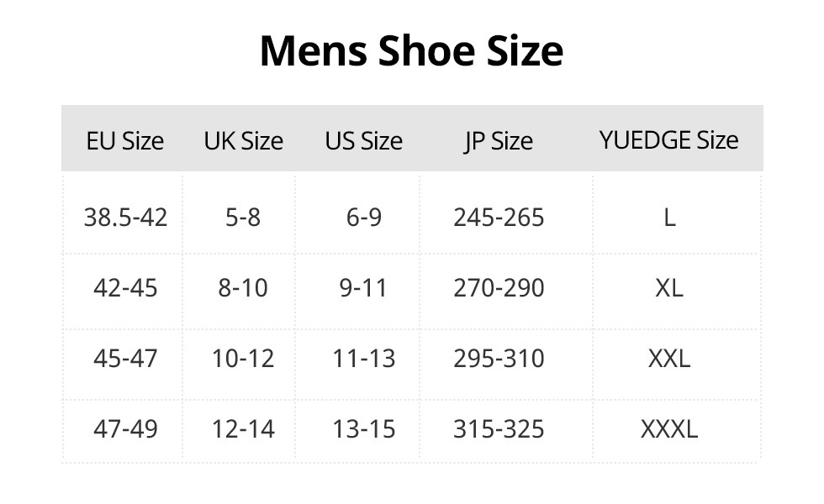Select the UK Size column header
The height and width of the screenshot is (504, 824).
(243, 140)
